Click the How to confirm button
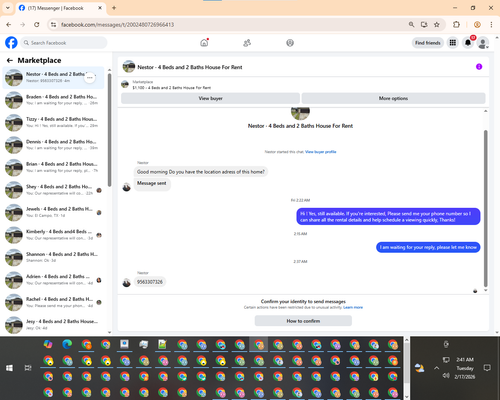The width and height of the screenshot is (500, 400). click(303, 321)
